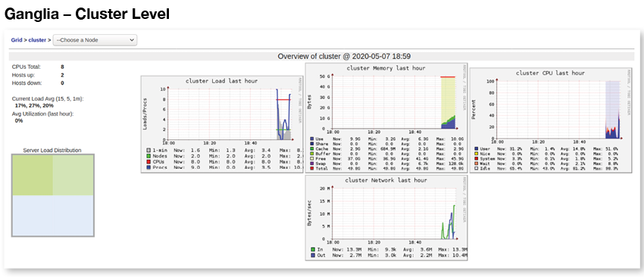Image resolution: width=644 pixels, height=277 pixels.
Task: Click the upper-left green heatmap cell
Action: point(33,176)
